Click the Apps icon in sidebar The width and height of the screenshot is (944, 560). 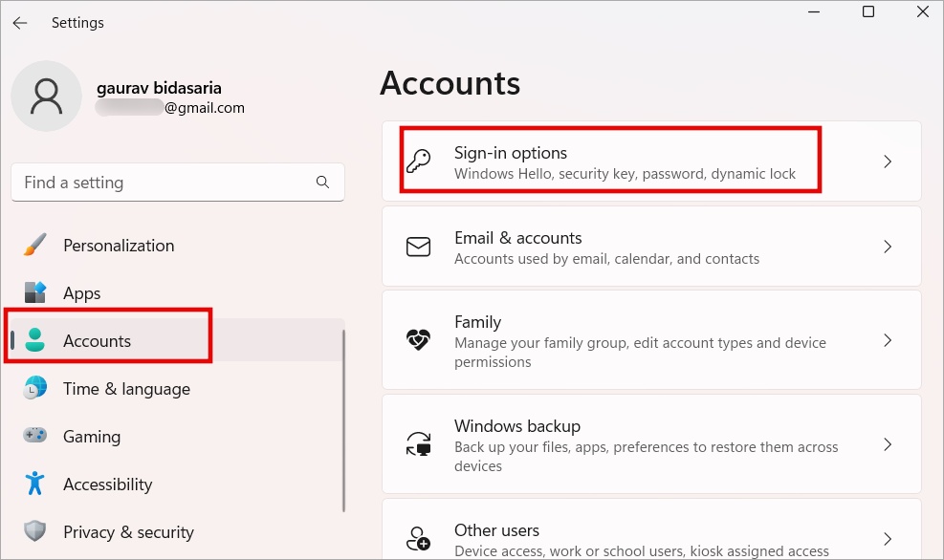click(35, 292)
